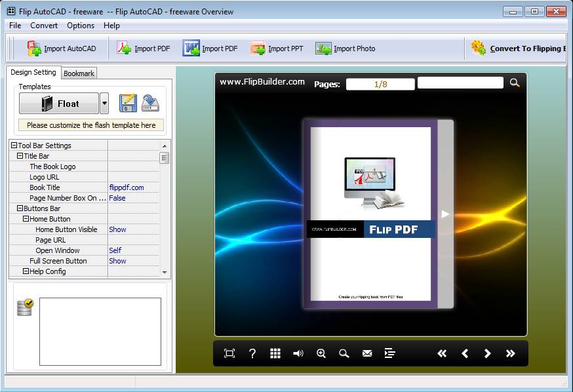Zoom in using the magnifier plus icon

321,353
